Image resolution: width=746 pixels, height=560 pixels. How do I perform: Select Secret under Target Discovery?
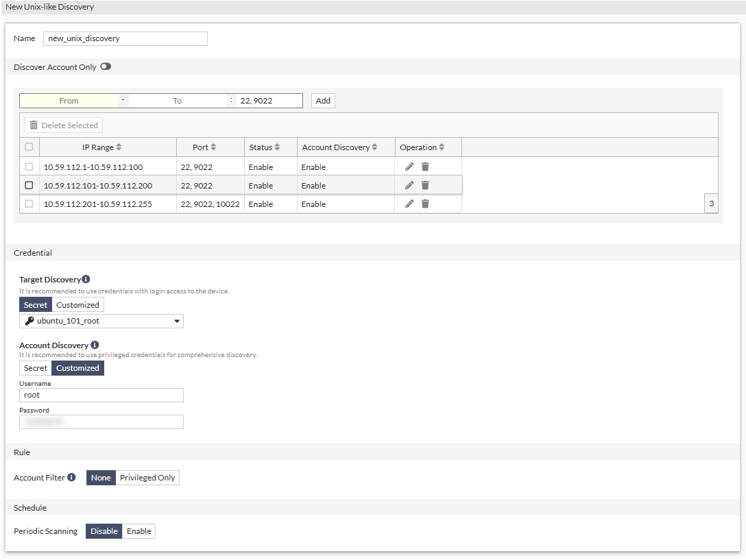point(36,305)
